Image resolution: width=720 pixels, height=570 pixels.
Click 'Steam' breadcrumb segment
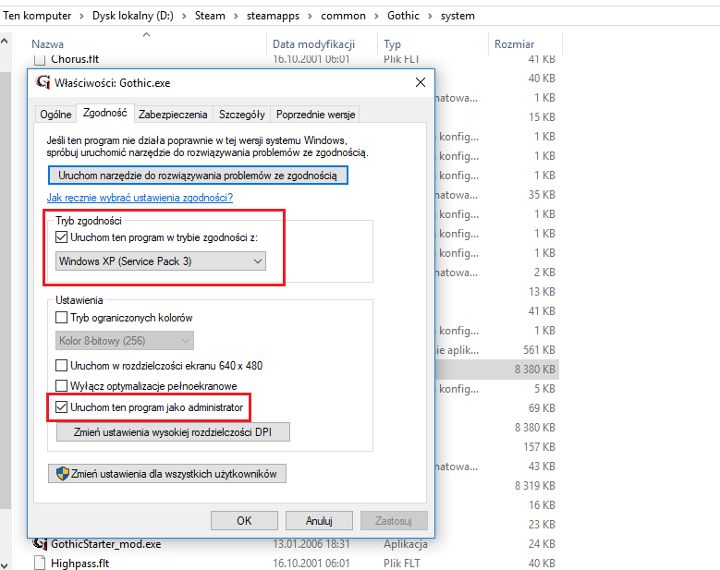click(x=210, y=16)
